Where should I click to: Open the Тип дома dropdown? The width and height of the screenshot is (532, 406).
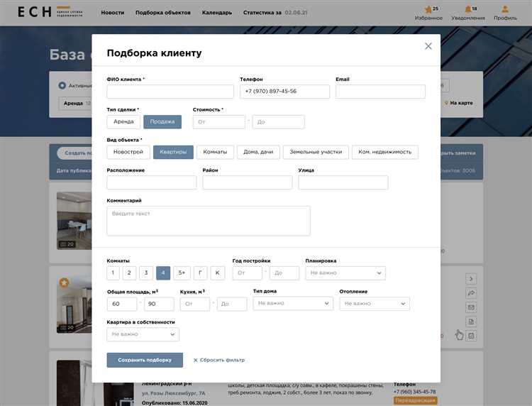tap(293, 303)
